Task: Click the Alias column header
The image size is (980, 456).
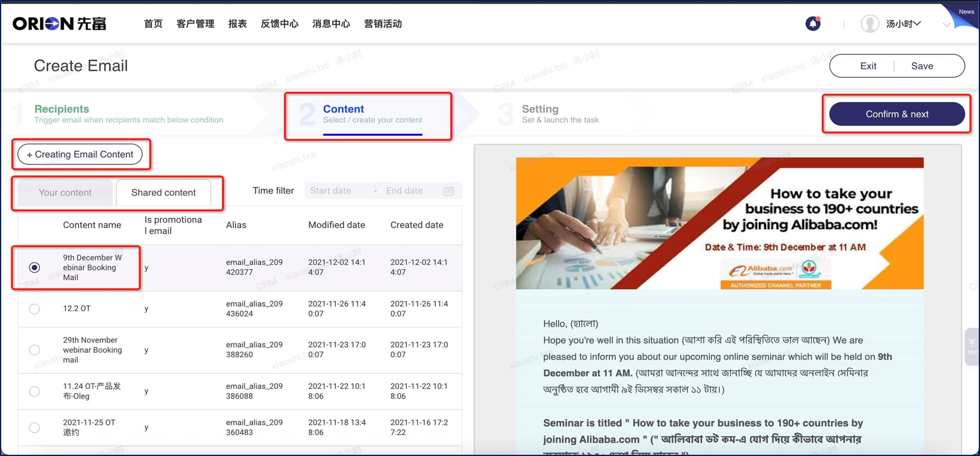Action: pyautogui.click(x=236, y=225)
